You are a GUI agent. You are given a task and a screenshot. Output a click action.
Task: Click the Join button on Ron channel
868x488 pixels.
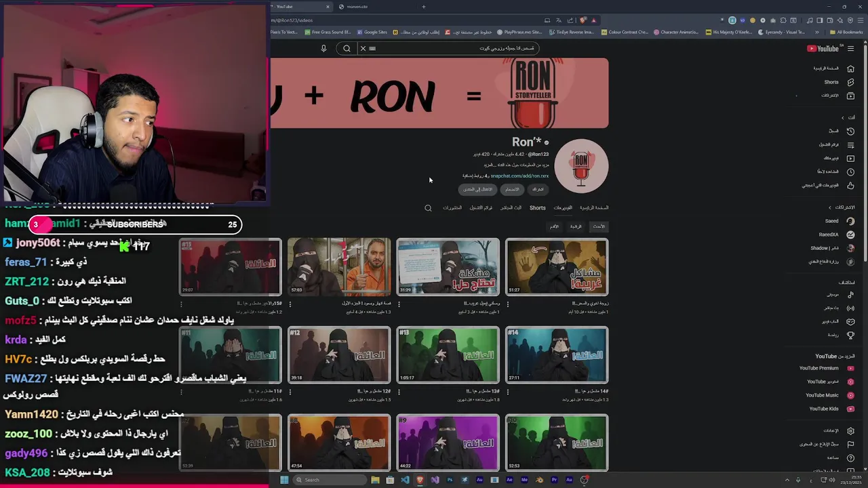512,189
